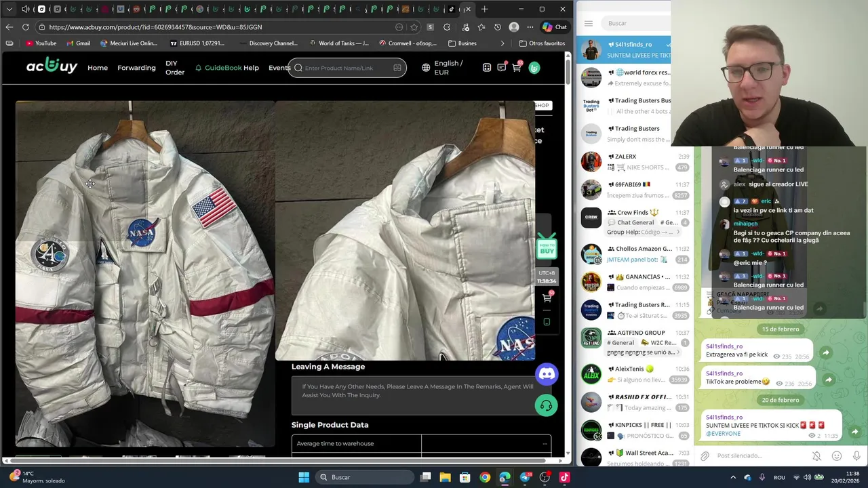The height and width of the screenshot is (488, 868).
Task: Open the DIY Order menu item
Action: pos(175,68)
